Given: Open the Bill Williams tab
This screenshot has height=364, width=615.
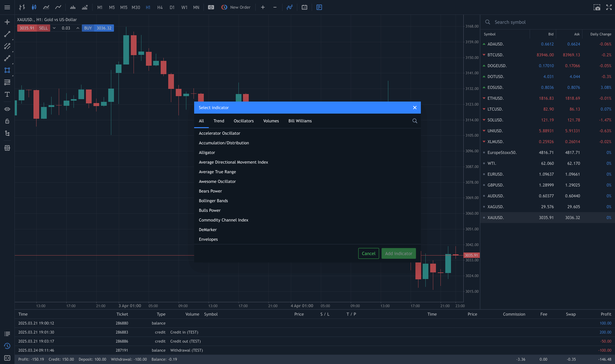Looking at the screenshot, I should pyautogui.click(x=300, y=121).
